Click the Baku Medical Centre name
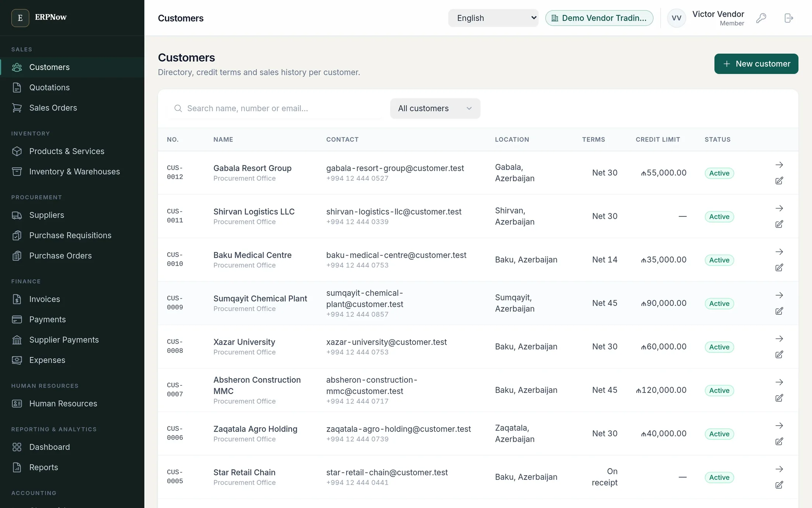 pos(252,255)
